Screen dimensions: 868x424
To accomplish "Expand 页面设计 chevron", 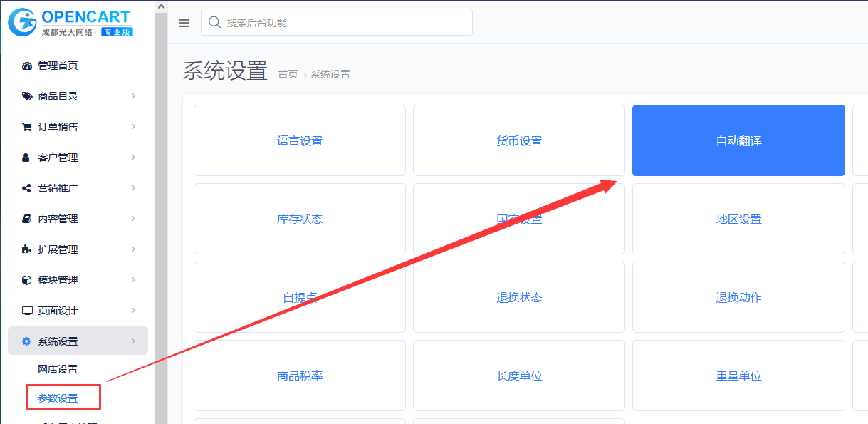I will (x=133, y=311).
